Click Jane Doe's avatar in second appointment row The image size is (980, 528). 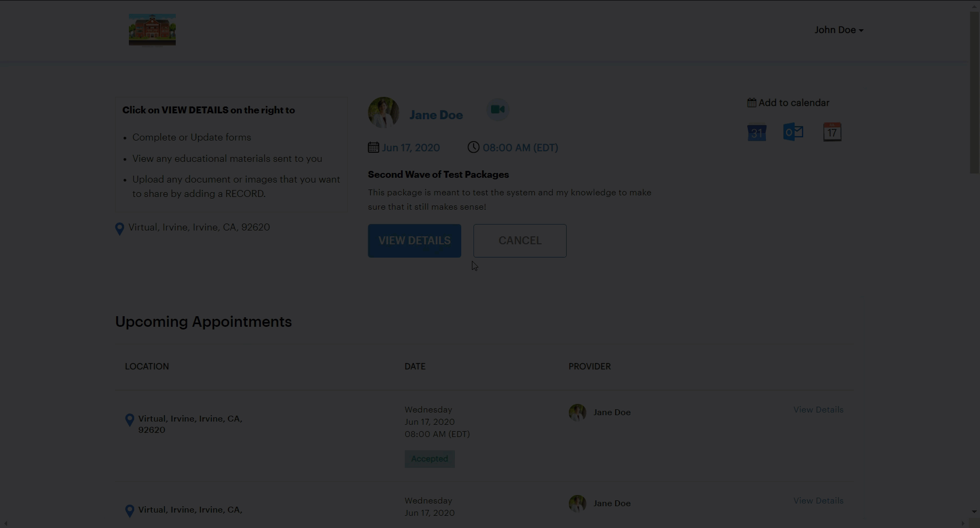pyautogui.click(x=577, y=504)
